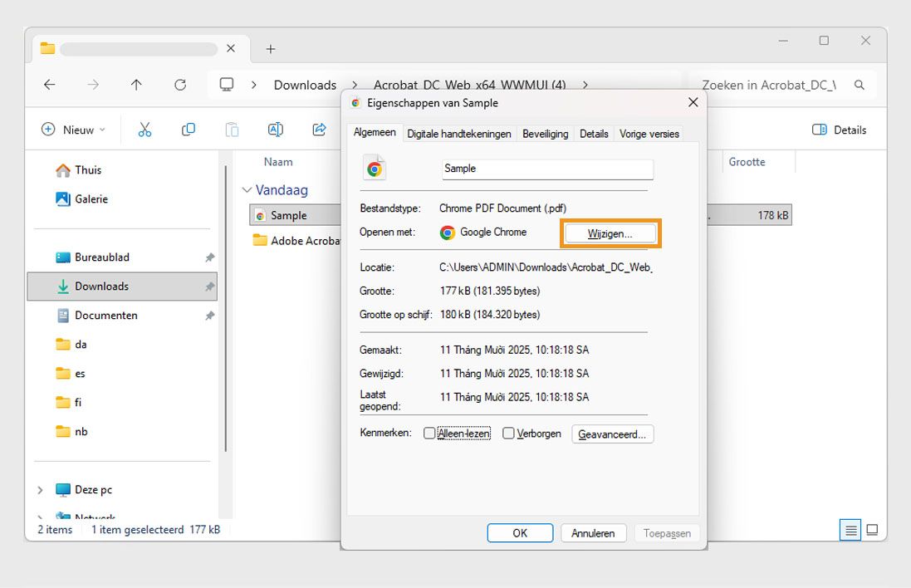This screenshot has height=588, width=911.
Task: Click the Chrome file icon in dialog
Action: coord(375,169)
